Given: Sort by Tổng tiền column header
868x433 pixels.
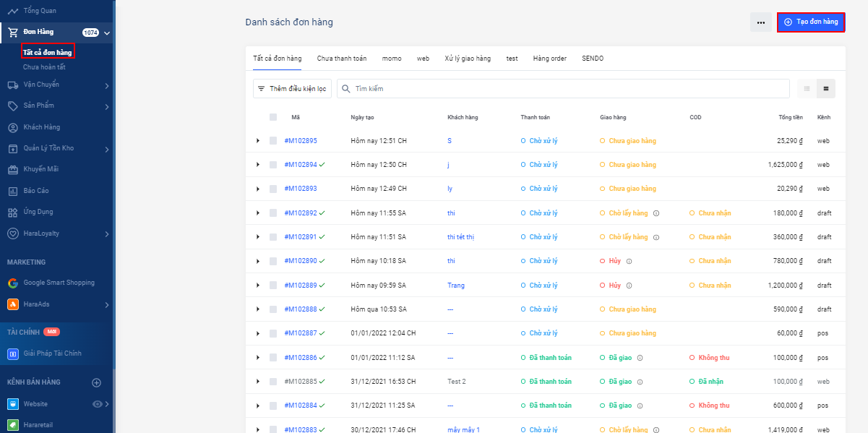Looking at the screenshot, I should pyautogui.click(x=791, y=117).
